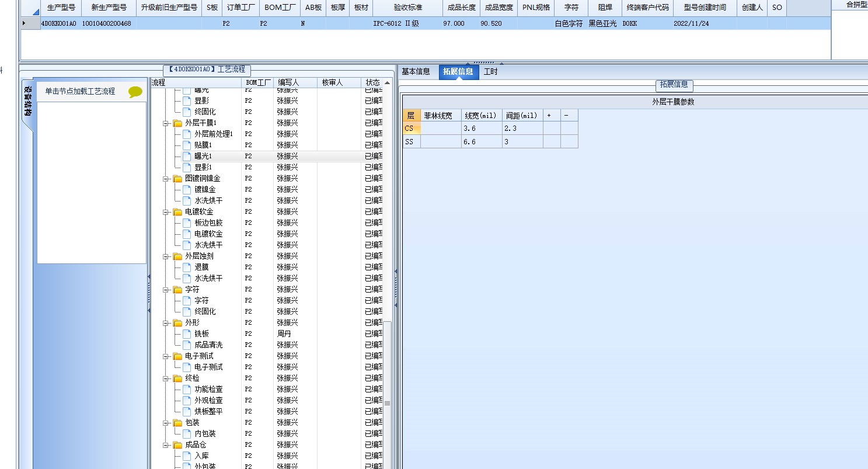This screenshot has width=868, height=469.
Task: Click the document icon beside 烘板整平
Action: 187,412
